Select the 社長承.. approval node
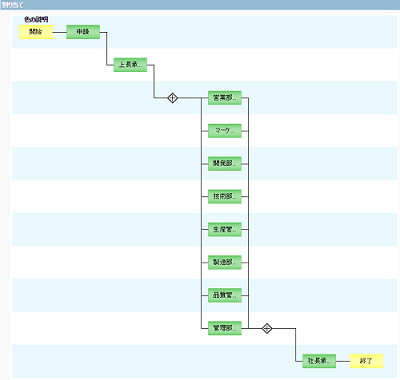The width and height of the screenshot is (400, 380). coord(319,361)
